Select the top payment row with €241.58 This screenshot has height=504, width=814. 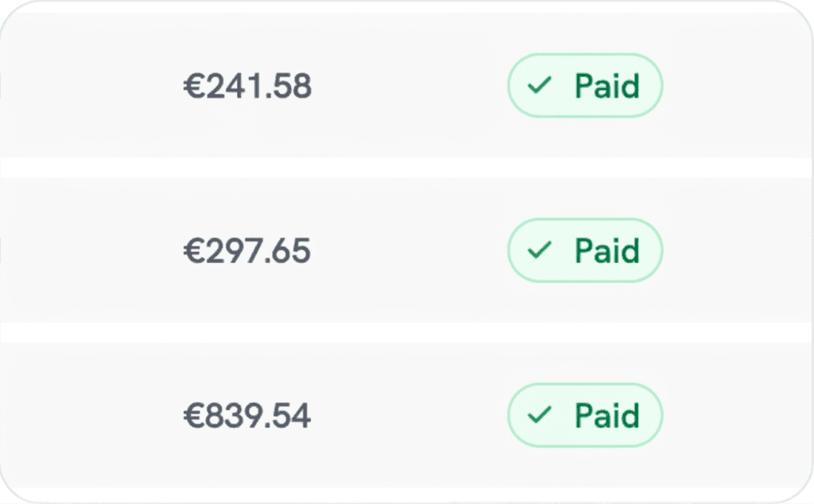[x=407, y=85]
